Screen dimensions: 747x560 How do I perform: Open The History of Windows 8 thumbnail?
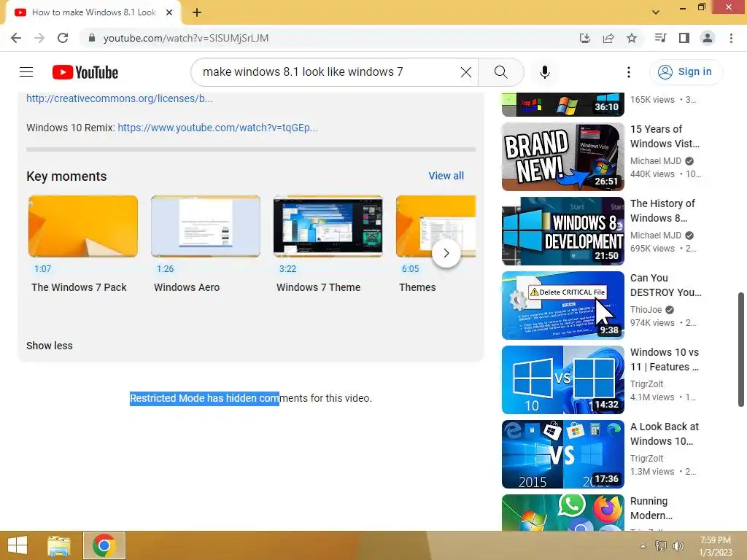pos(562,231)
